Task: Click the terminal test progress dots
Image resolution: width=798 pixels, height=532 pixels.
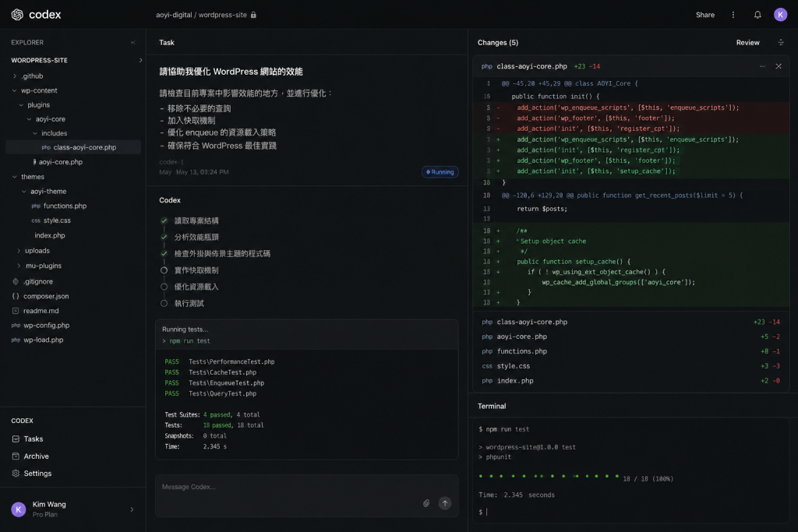Action: (549, 477)
